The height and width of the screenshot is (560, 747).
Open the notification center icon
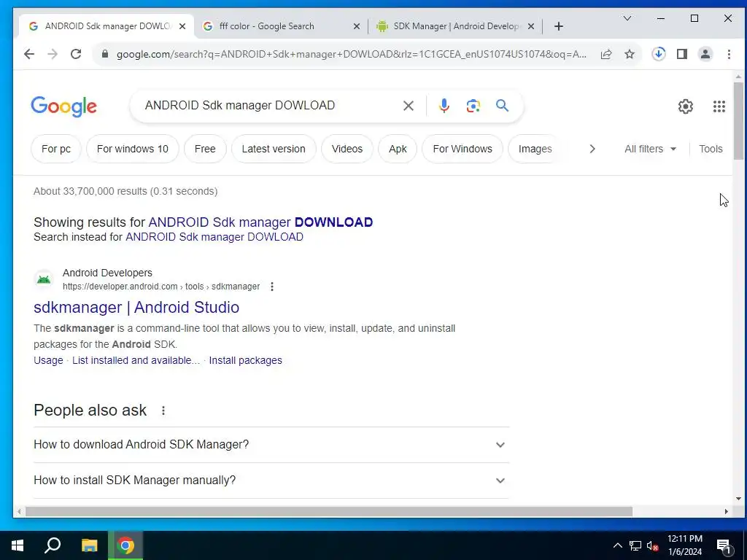(724, 545)
